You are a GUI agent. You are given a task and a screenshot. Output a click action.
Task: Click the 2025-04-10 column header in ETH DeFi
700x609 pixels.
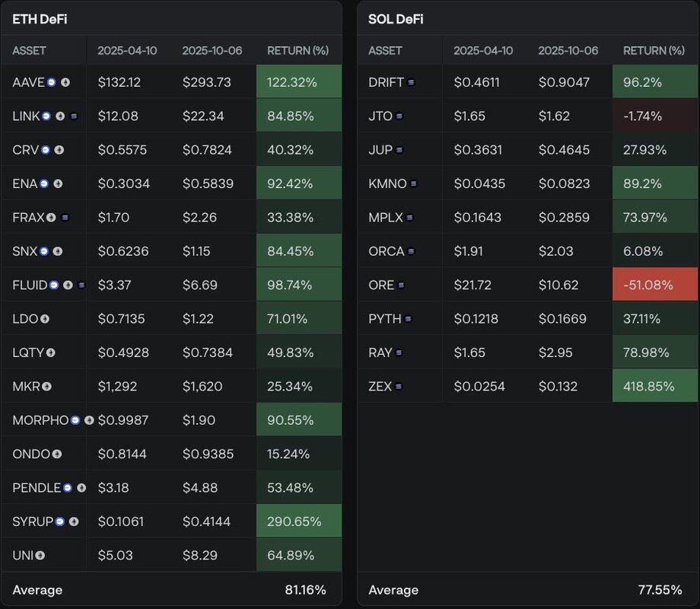point(127,51)
